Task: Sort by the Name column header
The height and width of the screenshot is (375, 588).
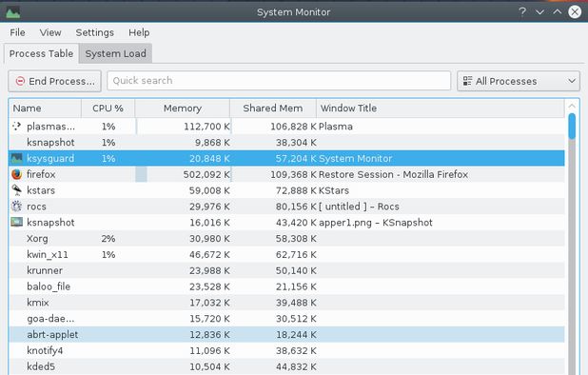Action: pyautogui.click(x=45, y=109)
